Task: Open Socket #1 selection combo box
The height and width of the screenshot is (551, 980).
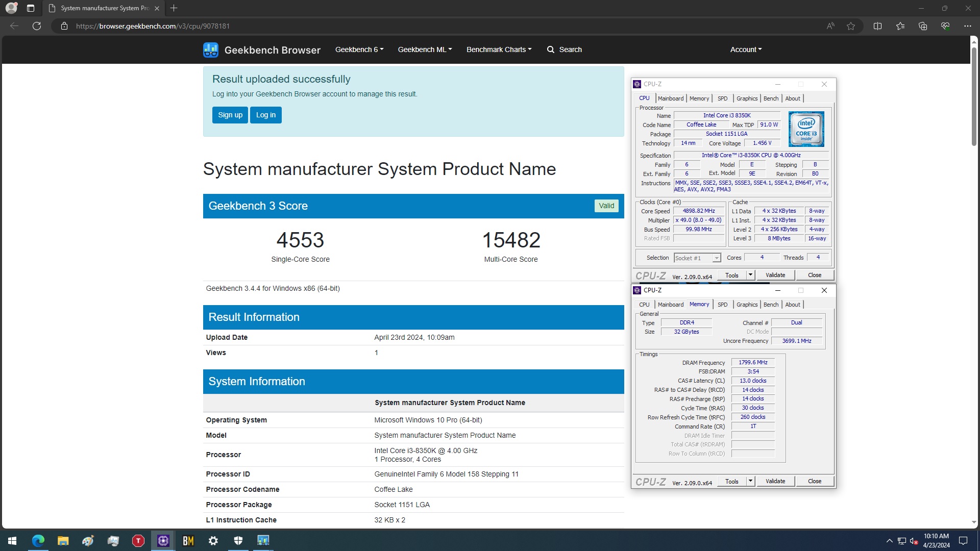Action: tap(697, 258)
